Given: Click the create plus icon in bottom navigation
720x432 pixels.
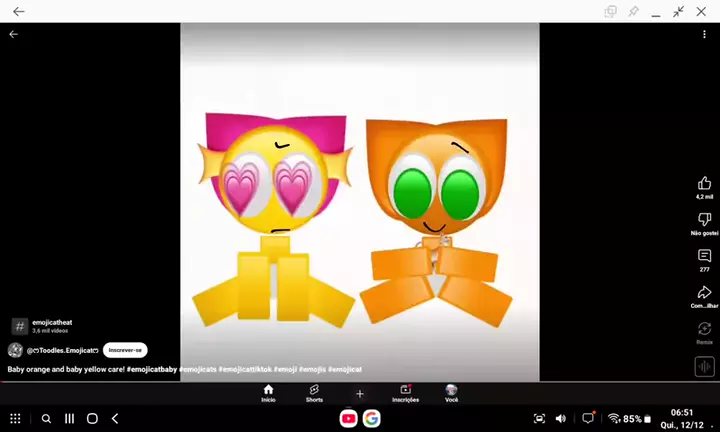Looking at the screenshot, I should click(x=360, y=393).
